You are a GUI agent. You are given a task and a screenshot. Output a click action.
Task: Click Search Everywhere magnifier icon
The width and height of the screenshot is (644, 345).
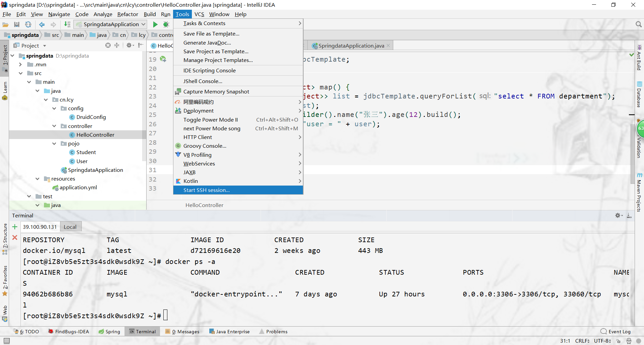[x=638, y=24]
